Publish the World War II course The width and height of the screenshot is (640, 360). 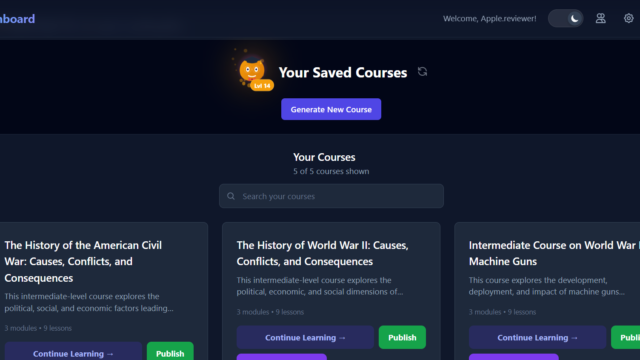click(x=402, y=338)
